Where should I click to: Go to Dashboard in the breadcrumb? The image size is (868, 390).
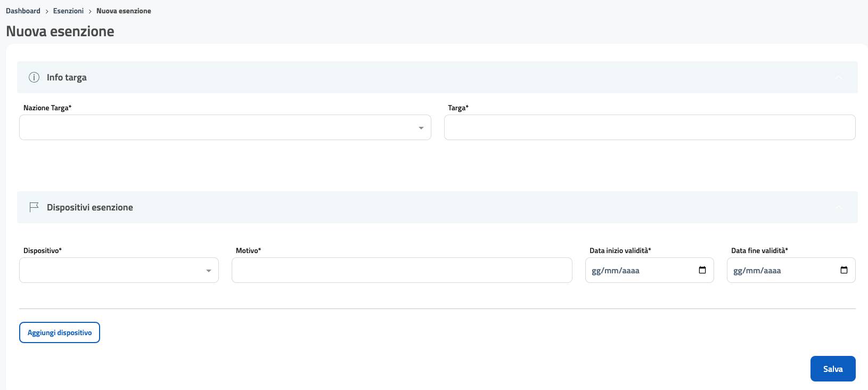click(x=23, y=11)
